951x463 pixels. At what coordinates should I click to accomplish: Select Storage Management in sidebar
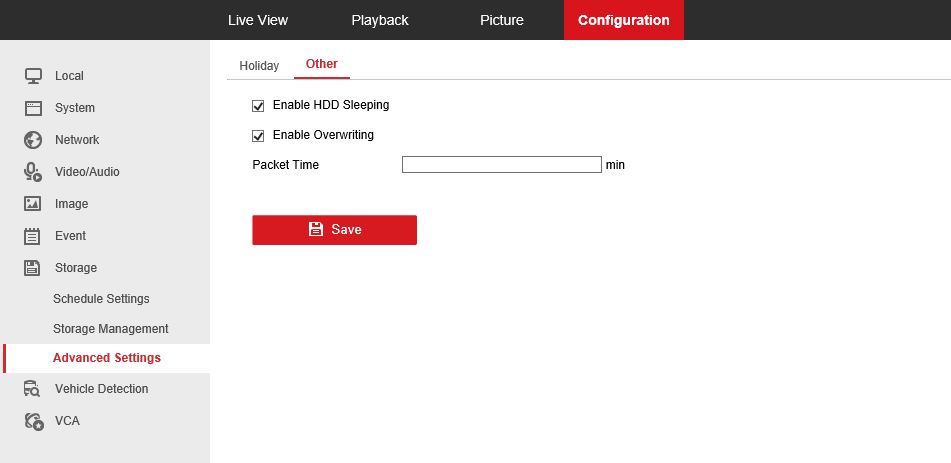(111, 329)
